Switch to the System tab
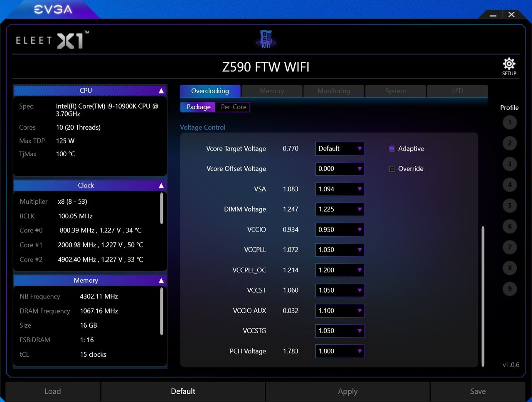Screen dimensions: 532x402 [395, 91]
